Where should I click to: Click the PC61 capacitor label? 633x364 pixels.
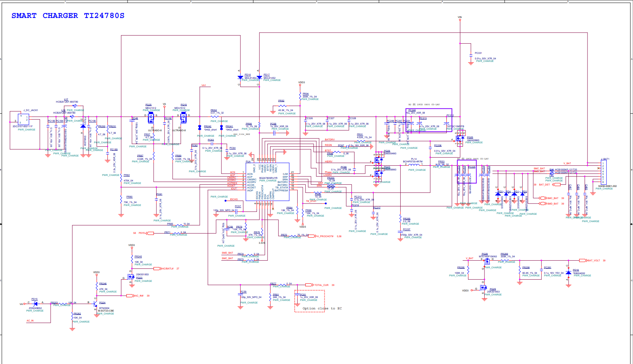click(159, 194)
